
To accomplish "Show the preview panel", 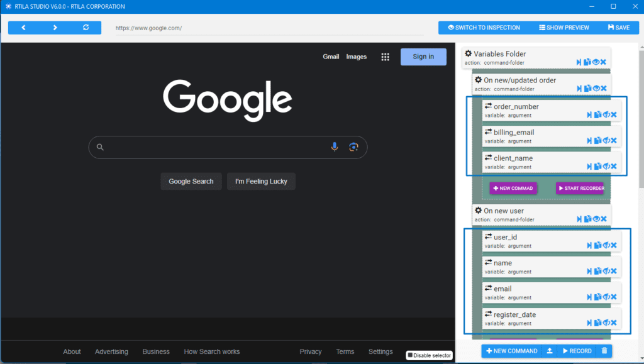I will [x=564, y=28].
